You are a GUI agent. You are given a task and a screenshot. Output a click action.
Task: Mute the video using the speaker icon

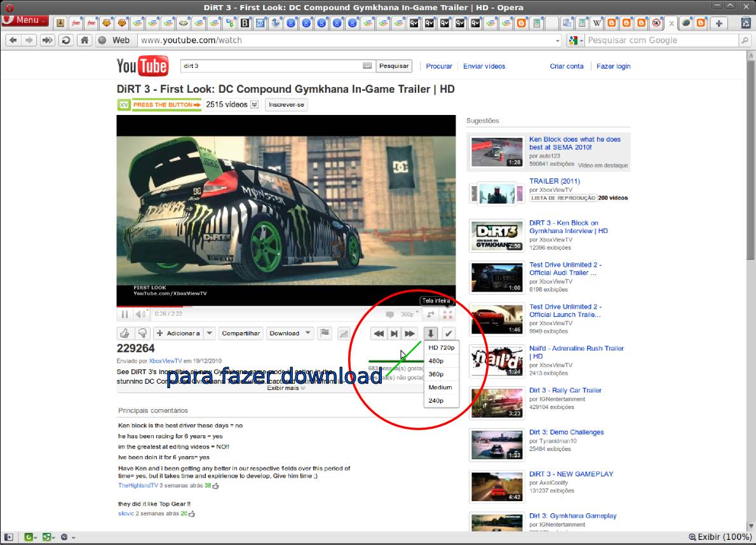tap(140, 314)
